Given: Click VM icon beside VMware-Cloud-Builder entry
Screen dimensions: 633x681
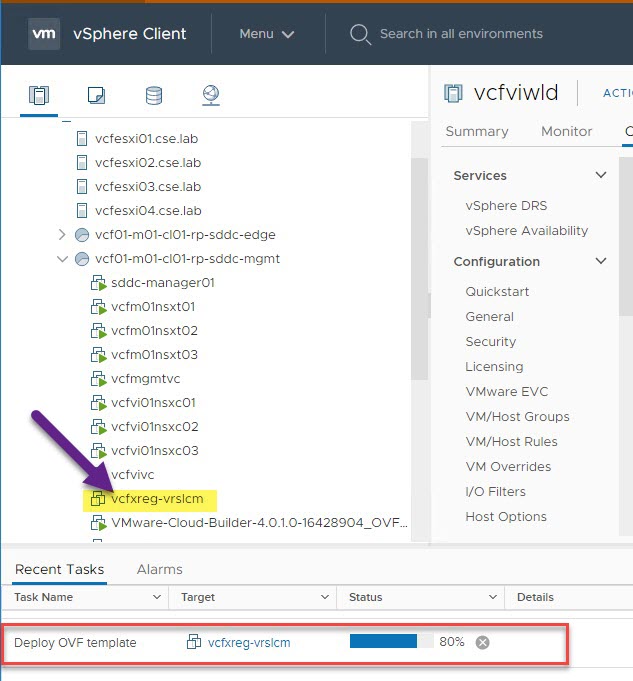Looking at the screenshot, I should tap(98, 523).
